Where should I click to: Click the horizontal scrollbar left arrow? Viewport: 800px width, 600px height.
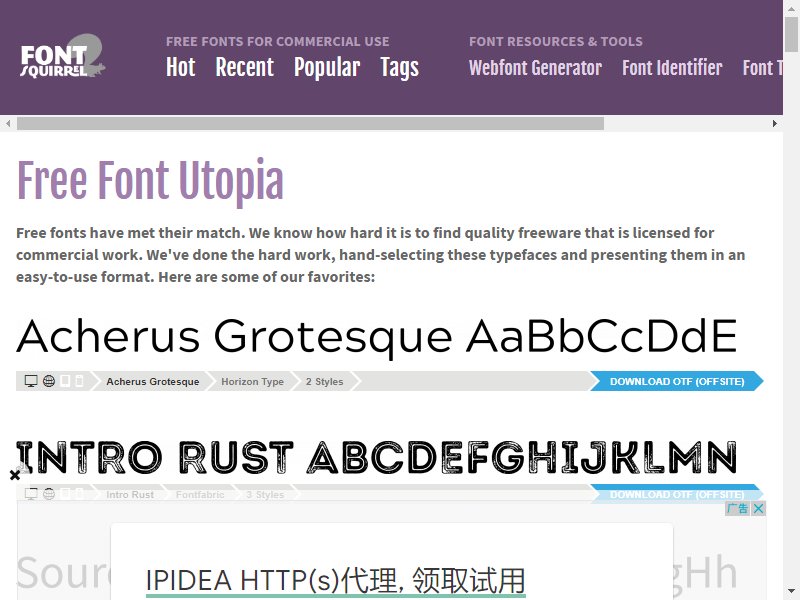(x=8, y=123)
